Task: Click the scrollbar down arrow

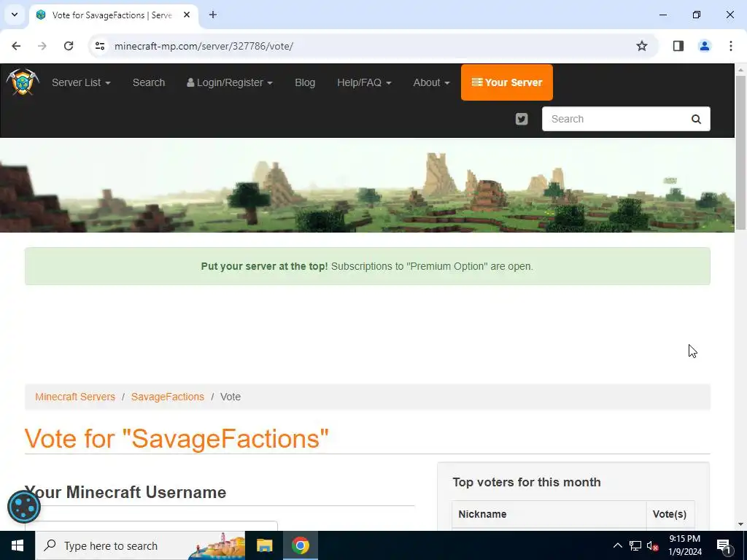Action: (x=741, y=525)
